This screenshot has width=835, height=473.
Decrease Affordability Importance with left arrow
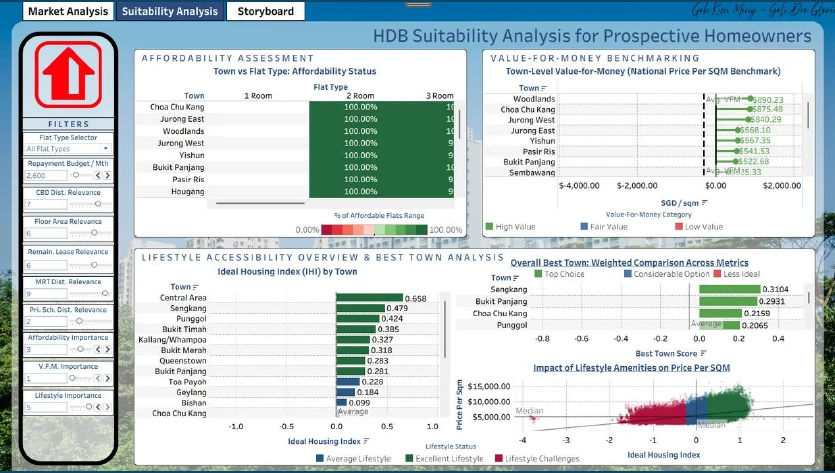[x=98, y=349]
